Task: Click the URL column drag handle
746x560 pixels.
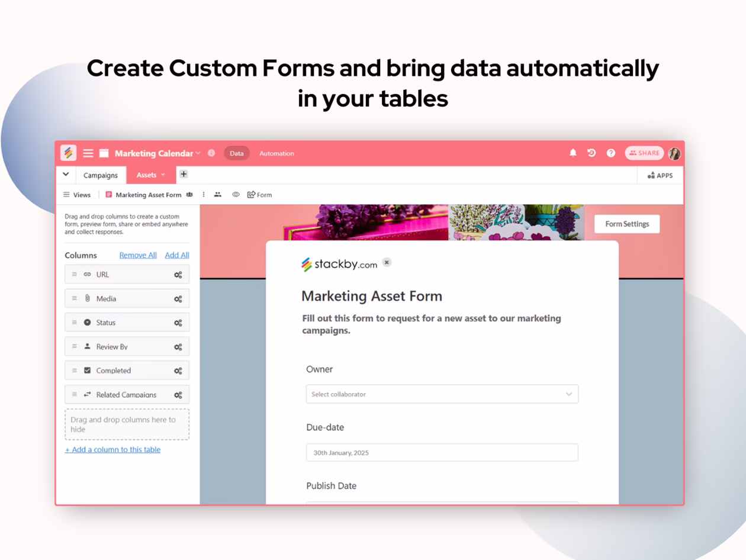Action: point(75,274)
